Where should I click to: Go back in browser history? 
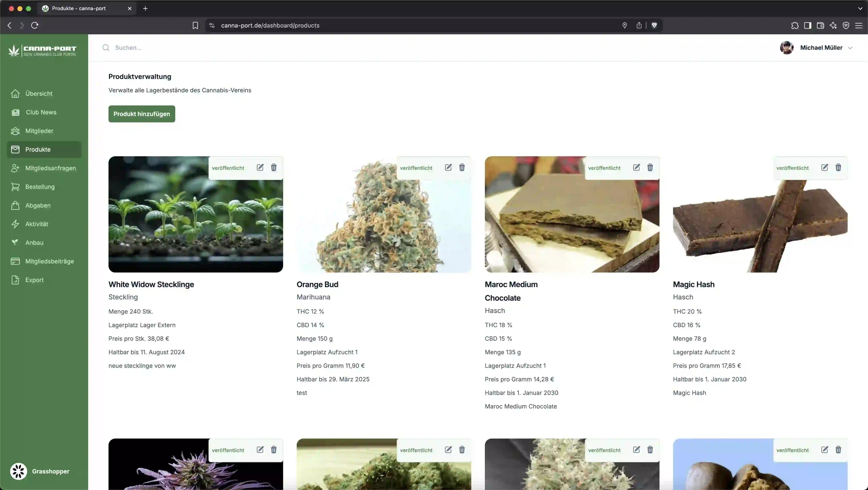tap(9, 25)
